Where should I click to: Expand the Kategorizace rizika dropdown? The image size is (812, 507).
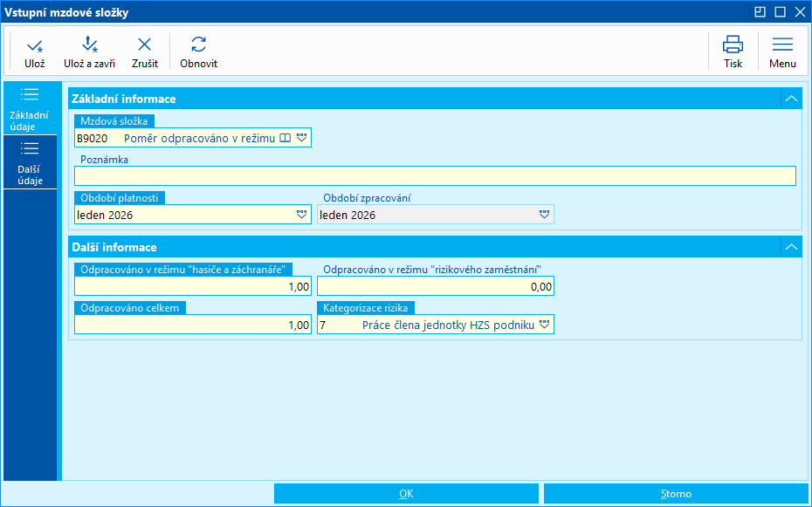[544, 325]
